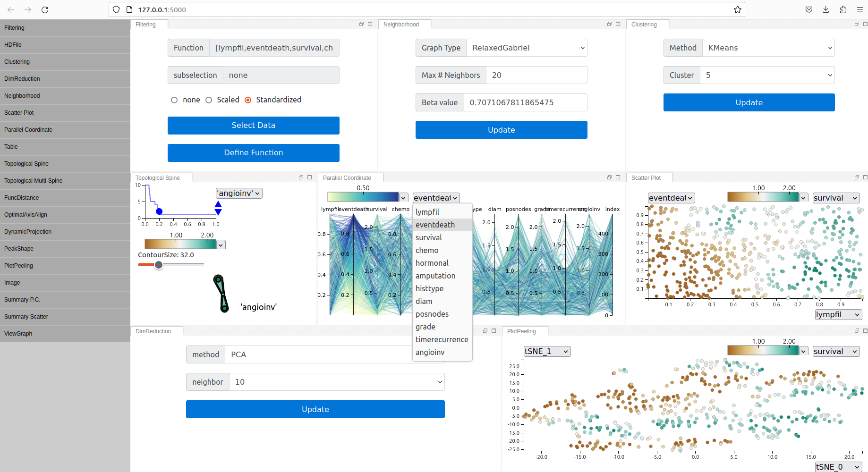The height and width of the screenshot is (472, 868).
Task: Adjust the ContourSize slider handle
Action: 159,265
